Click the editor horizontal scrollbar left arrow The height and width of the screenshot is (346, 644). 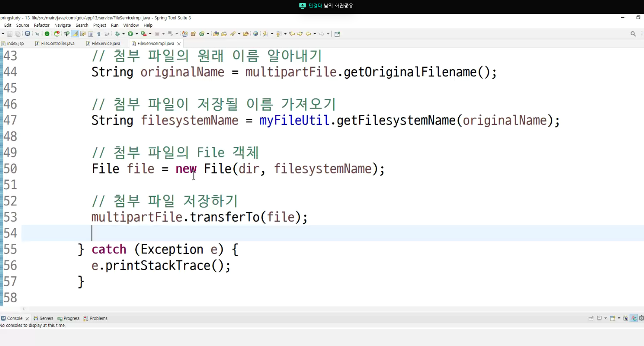click(x=24, y=309)
